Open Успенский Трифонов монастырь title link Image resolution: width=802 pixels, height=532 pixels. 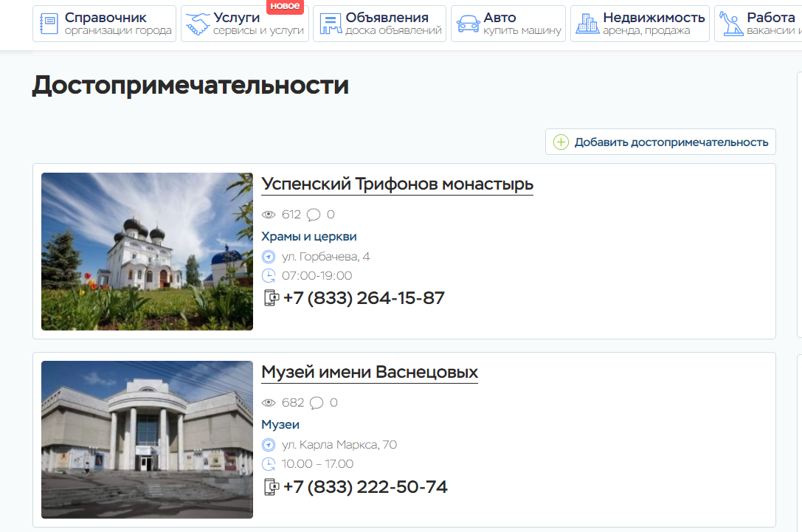[x=397, y=184]
